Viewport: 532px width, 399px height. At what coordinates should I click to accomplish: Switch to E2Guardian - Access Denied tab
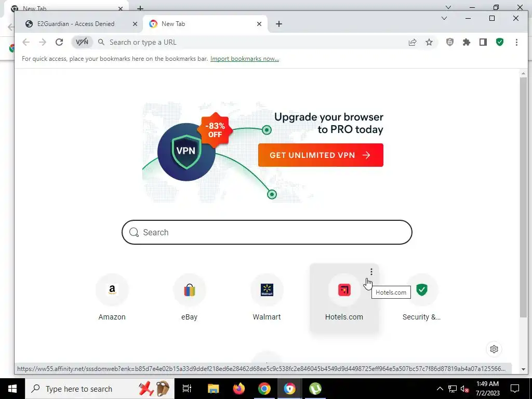pos(76,24)
